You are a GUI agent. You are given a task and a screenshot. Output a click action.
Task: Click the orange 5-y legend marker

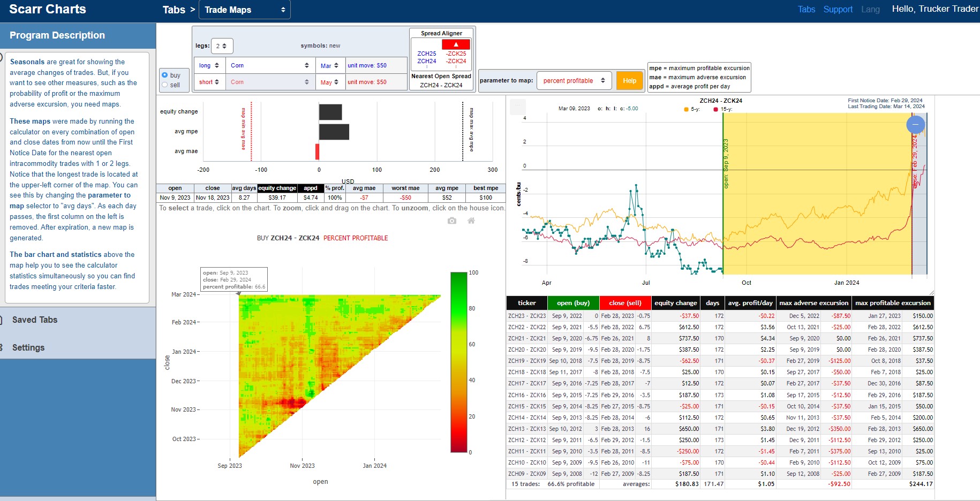click(x=687, y=109)
